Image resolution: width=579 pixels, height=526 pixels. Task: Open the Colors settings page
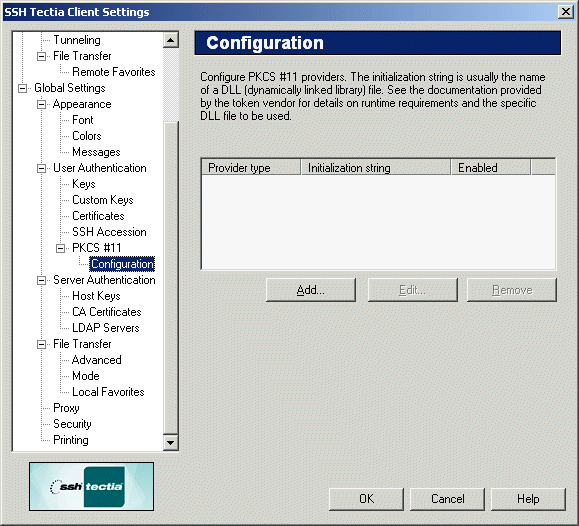point(87,136)
